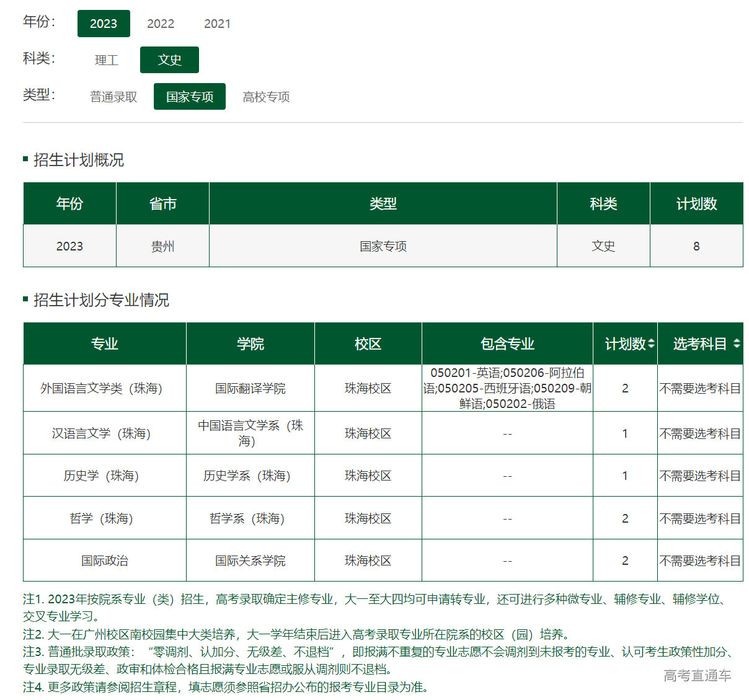Image resolution: width=749 pixels, height=700 pixels.
Task: Click 哲学（珠海）major cell
Action: tap(101, 518)
